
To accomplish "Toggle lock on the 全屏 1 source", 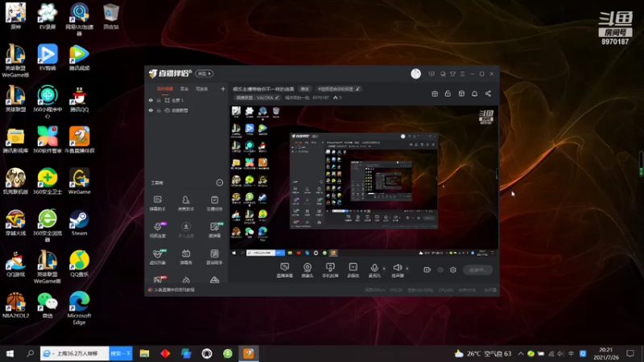I will pos(159,100).
